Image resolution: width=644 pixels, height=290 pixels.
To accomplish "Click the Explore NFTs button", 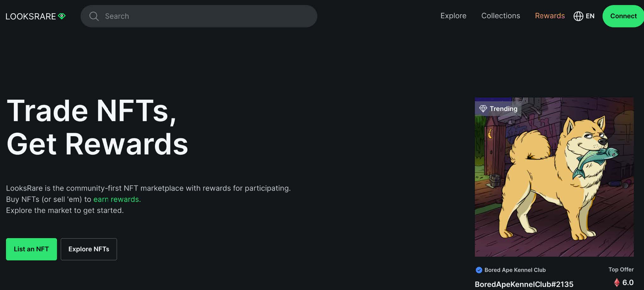I will coord(89,249).
